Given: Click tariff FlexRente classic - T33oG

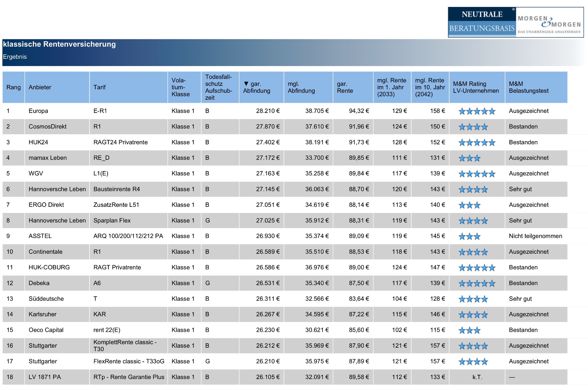Looking at the screenshot, I should 129,361.
